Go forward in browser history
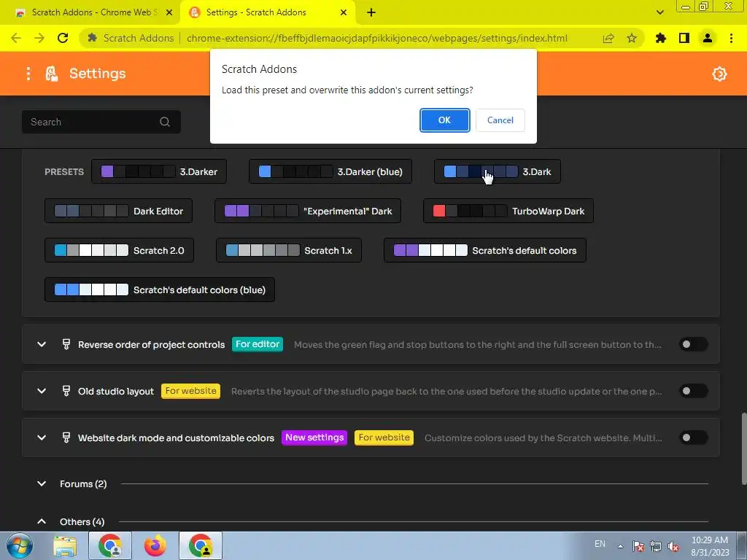 tap(39, 38)
